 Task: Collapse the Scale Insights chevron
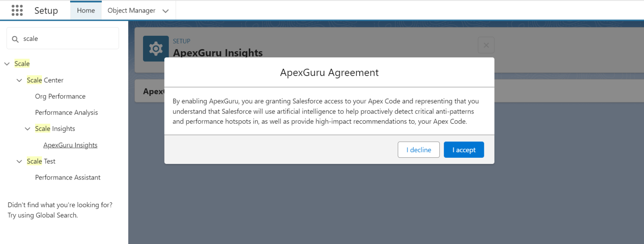tap(28, 129)
